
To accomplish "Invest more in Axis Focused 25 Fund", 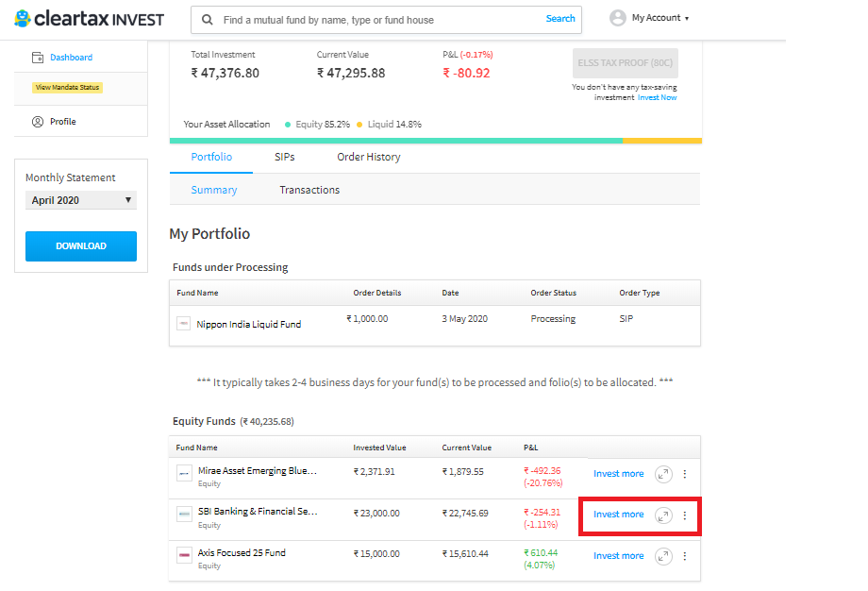I will coord(618,555).
